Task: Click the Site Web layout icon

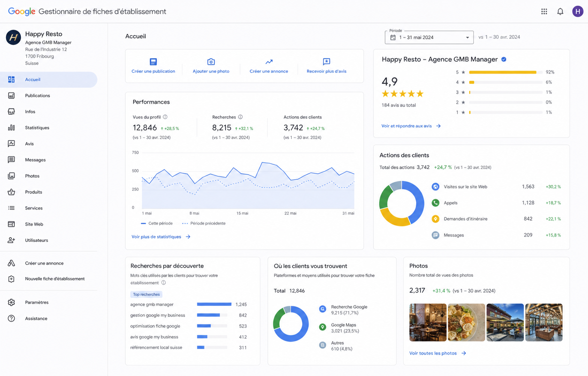Action: [11, 224]
